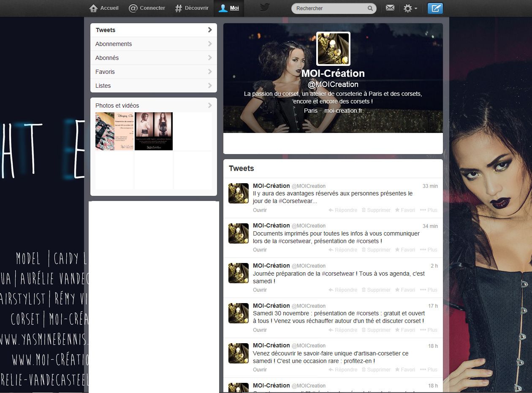The image size is (532, 393).
Task: Open the black lingerie photo thumbnail
Action: 154,131
